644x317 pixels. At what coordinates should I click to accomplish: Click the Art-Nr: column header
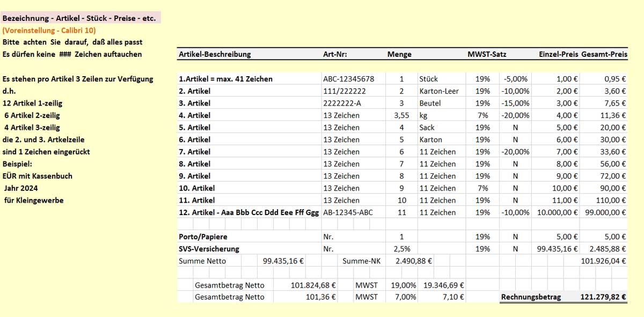335,54
